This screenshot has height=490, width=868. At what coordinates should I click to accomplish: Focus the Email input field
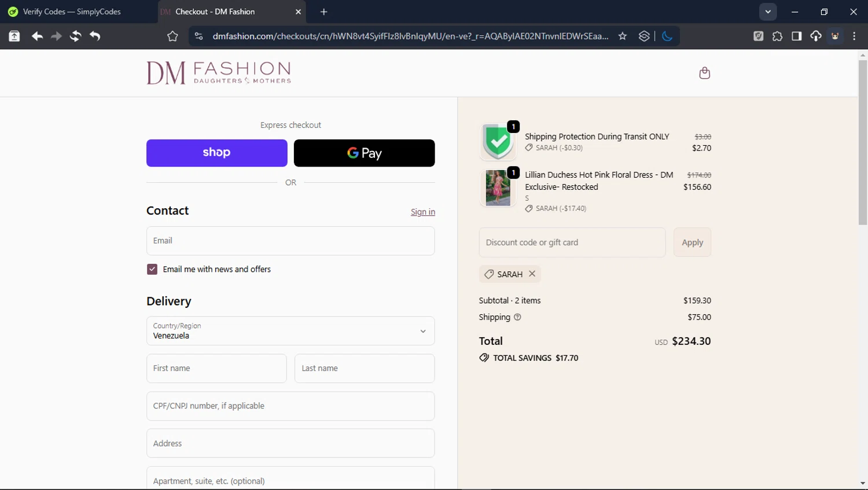click(290, 241)
